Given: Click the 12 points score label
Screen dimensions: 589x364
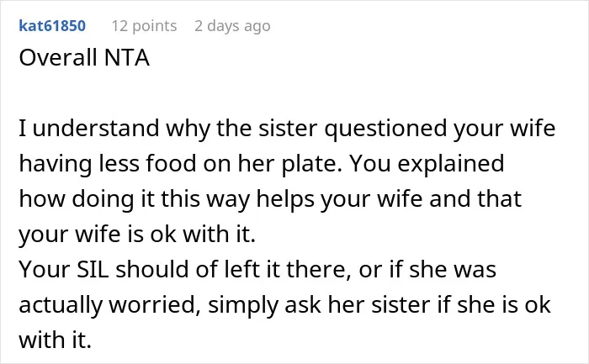Looking at the screenshot, I should click(144, 26).
